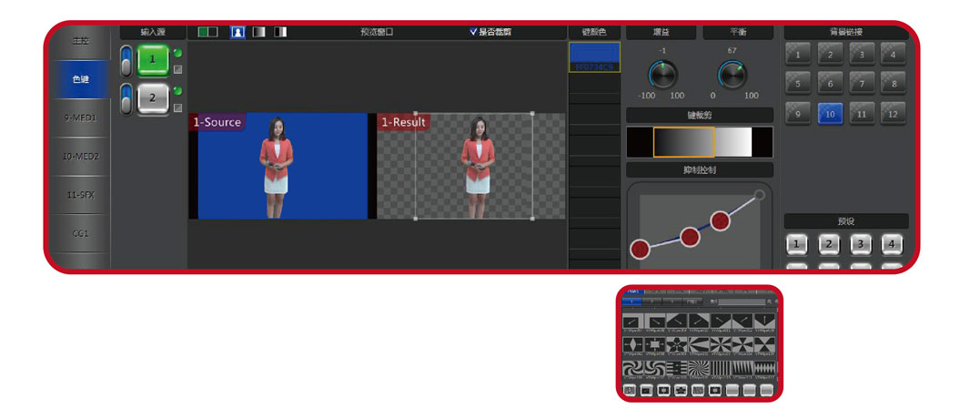
Task: Click the blue key color swatch
Action: (x=594, y=53)
